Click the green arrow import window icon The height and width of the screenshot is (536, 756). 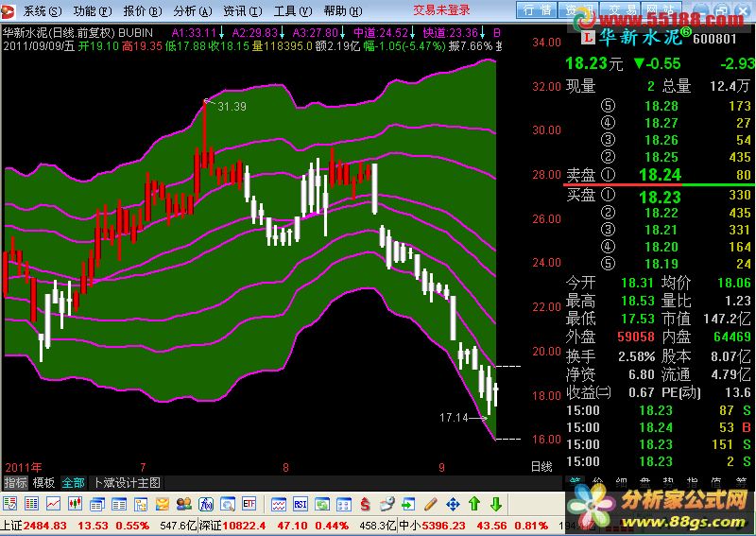(x=408, y=504)
